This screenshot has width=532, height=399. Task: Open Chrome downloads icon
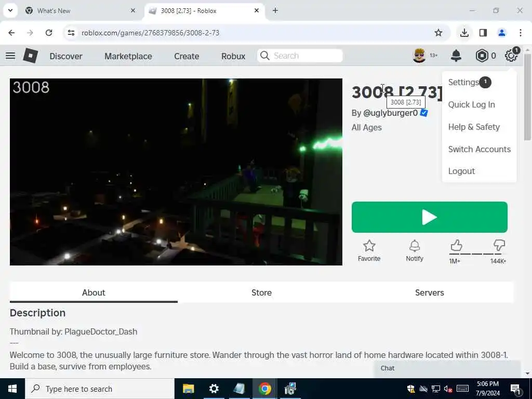click(464, 33)
